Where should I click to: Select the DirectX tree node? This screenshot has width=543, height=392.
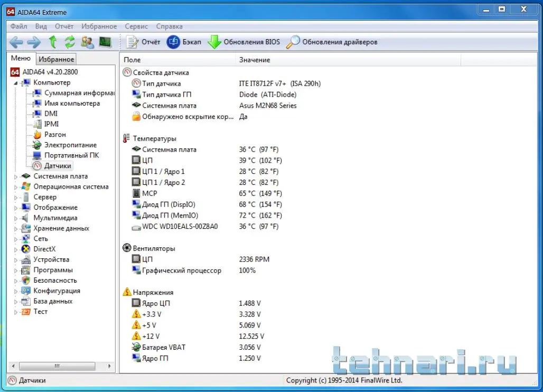coord(44,249)
